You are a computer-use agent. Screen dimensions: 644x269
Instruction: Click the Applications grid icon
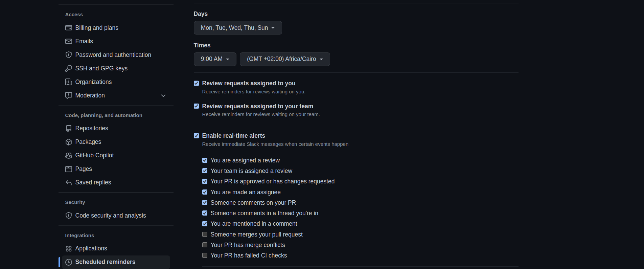tap(69, 249)
